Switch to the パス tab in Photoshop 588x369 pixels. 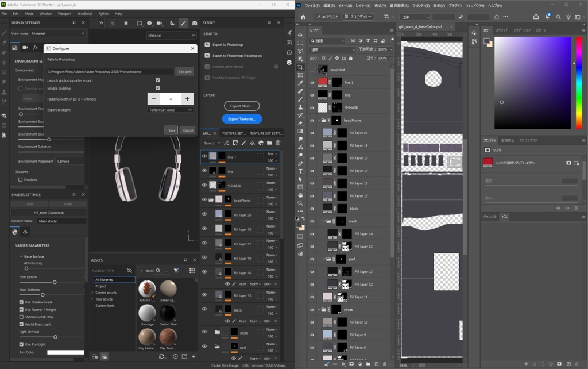coord(505,217)
